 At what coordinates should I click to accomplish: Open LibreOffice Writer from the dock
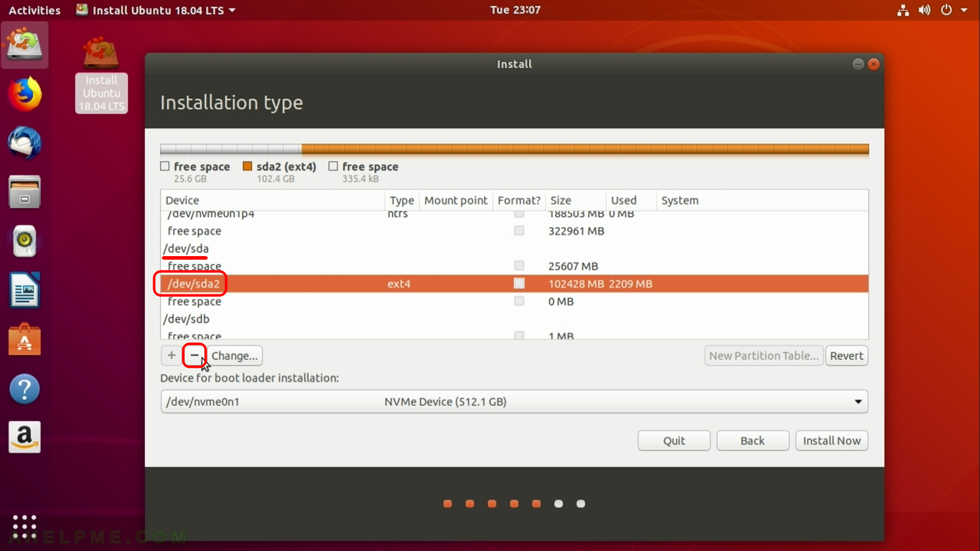tap(24, 290)
